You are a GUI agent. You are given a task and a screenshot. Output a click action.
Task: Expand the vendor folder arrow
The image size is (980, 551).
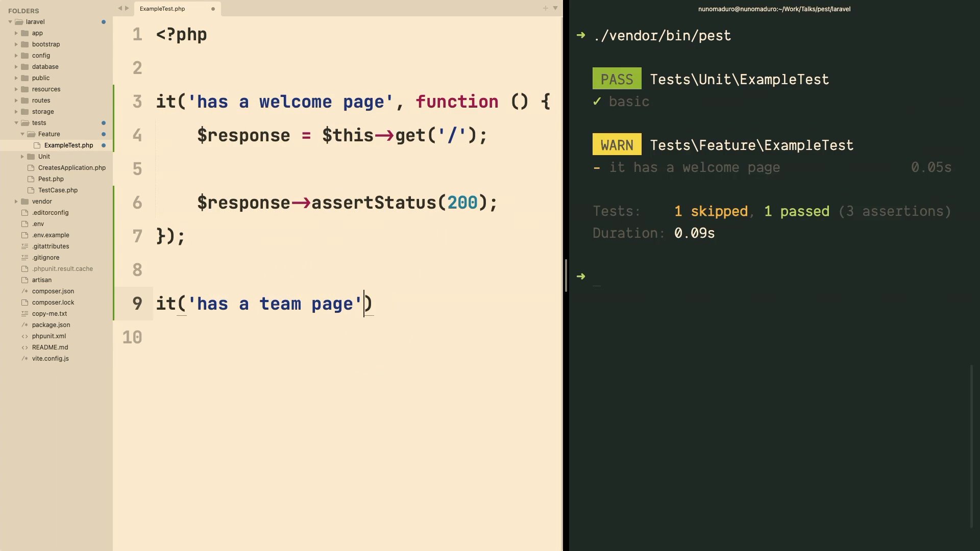pyautogui.click(x=16, y=202)
